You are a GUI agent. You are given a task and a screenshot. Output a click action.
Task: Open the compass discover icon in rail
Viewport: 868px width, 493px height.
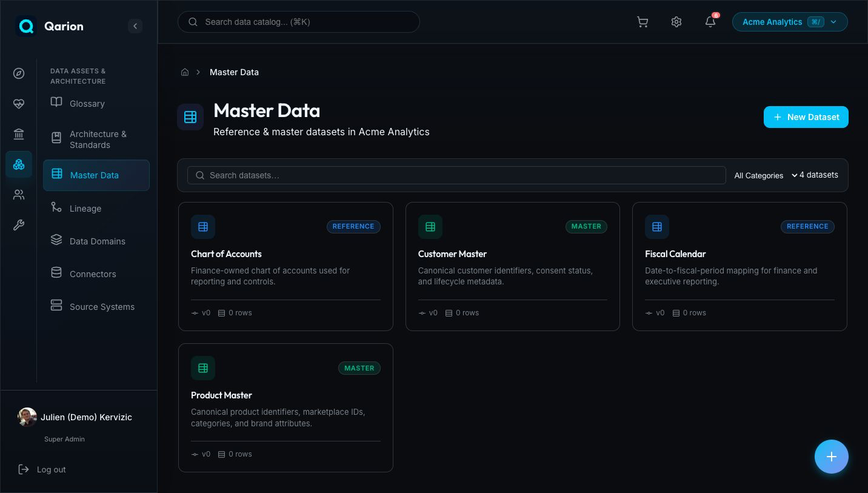coord(19,73)
